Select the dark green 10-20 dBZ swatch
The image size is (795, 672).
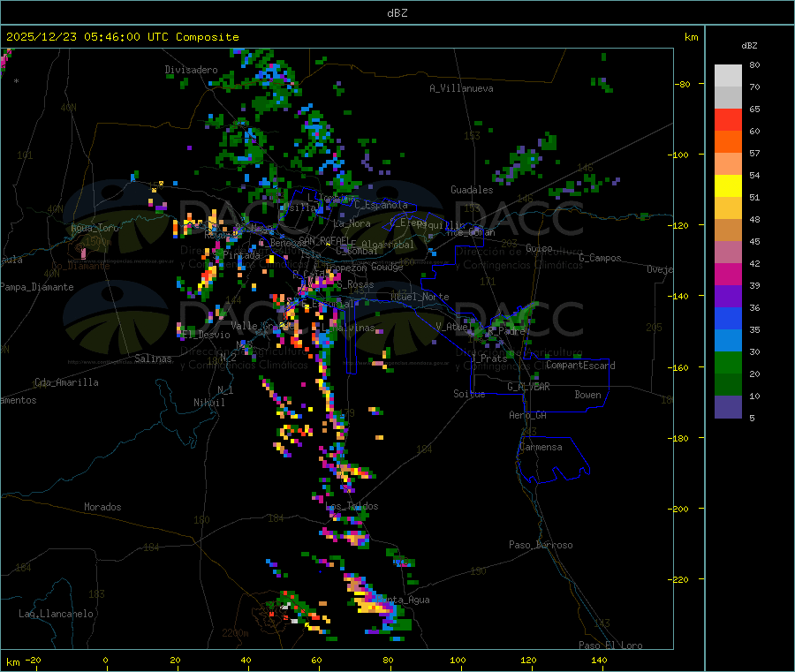[728, 385]
